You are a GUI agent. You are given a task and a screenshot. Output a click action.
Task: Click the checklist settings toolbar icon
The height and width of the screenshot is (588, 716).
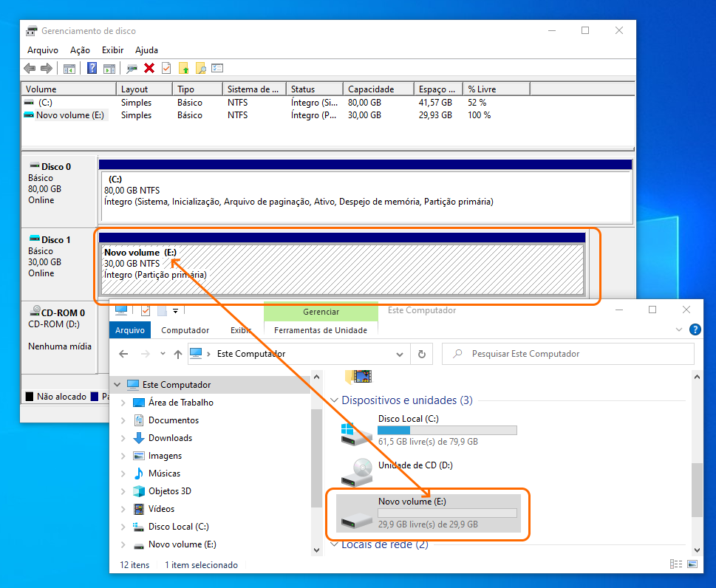217,69
